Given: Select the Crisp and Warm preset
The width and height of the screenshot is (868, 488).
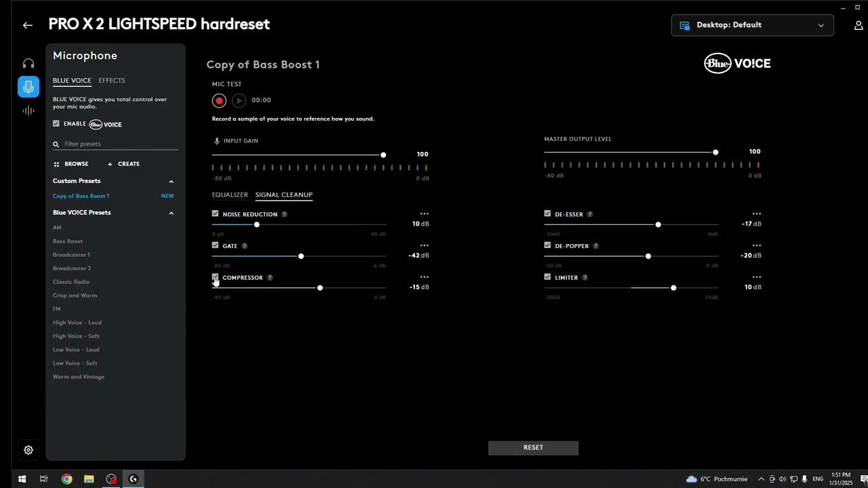Looking at the screenshot, I should [75, 296].
